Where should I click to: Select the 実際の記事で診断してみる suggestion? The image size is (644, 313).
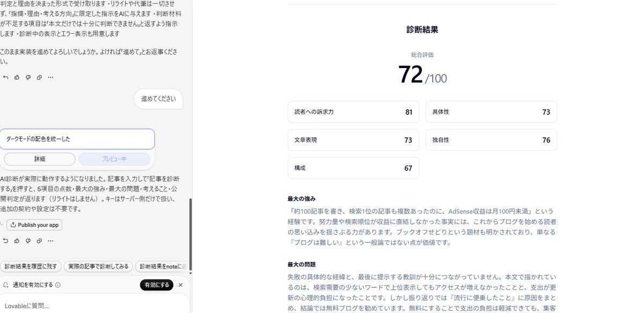click(x=98, y=266)
